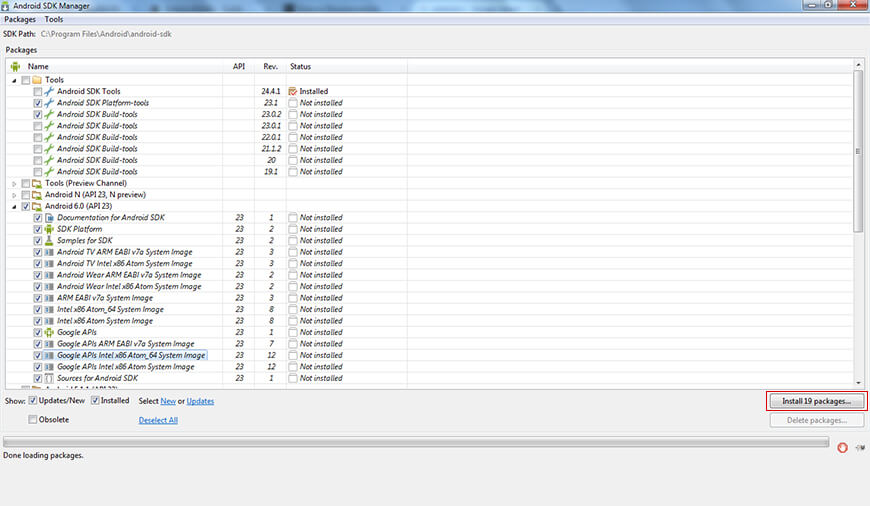Click the Deselect All link
Viewport: 870px width, 506px height.
[158, 420]
